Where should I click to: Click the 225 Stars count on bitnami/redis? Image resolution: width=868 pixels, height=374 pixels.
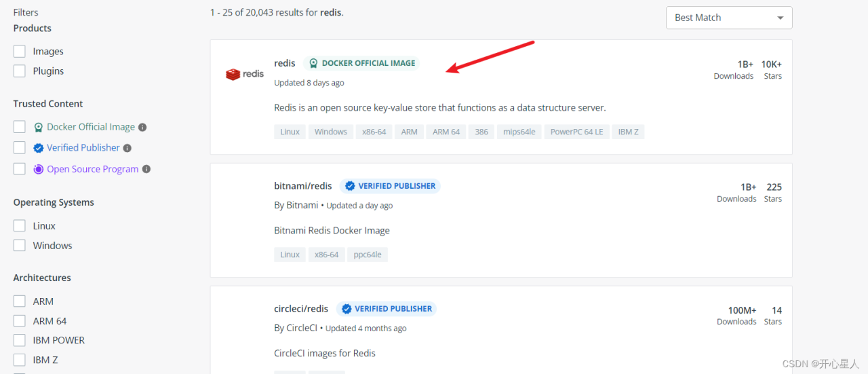click(x=774, y=187)
